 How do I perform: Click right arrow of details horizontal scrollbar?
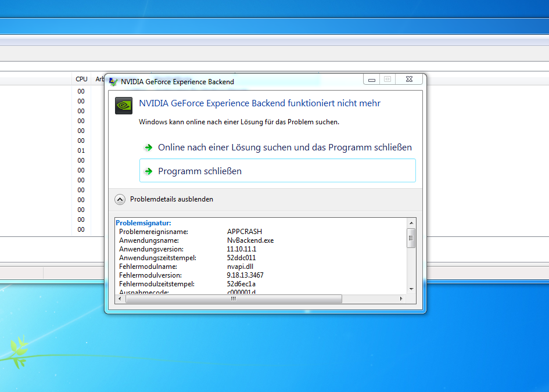(401, 299)
